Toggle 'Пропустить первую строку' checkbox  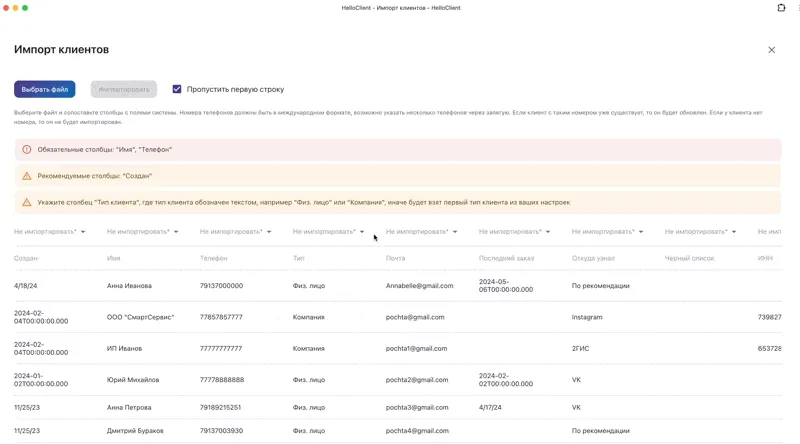pyautogui.click(x=177, y=89)
